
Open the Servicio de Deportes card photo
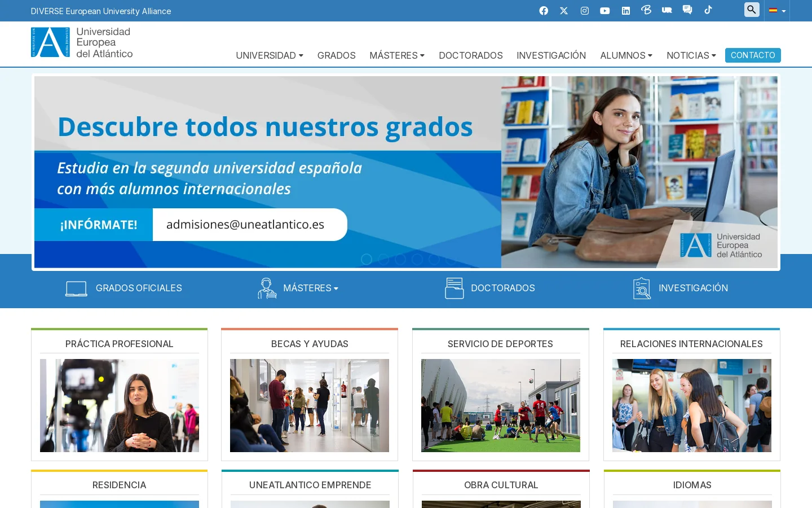501,405
